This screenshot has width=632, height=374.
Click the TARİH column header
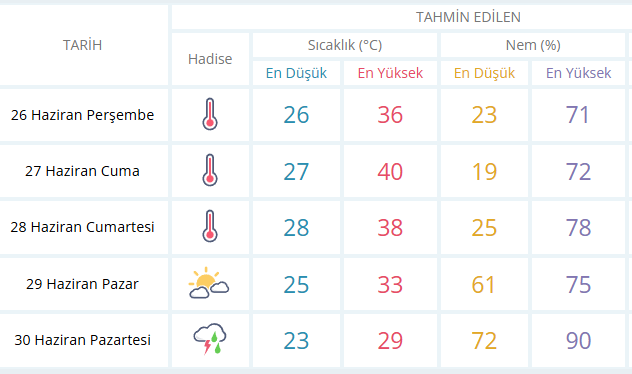[82, 45]
